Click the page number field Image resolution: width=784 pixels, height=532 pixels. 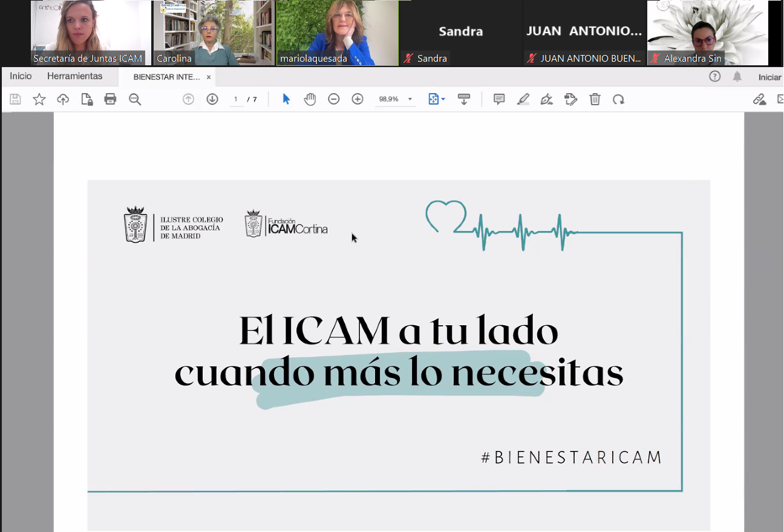[236, 99]
